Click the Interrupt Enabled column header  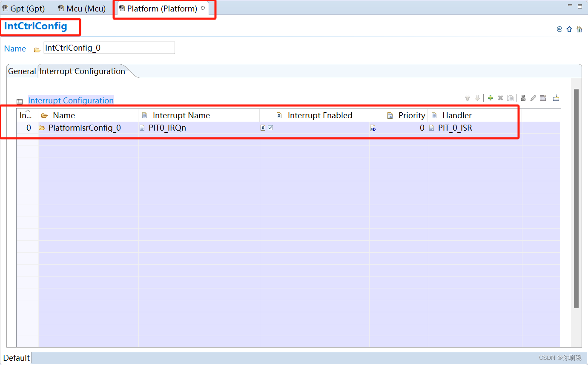coord(314,115)
